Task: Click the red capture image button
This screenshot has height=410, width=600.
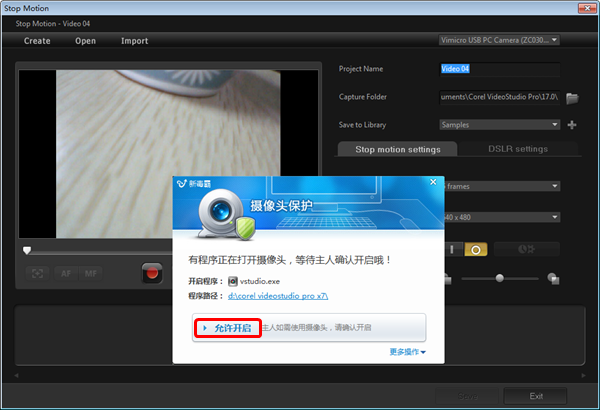Action: pyautogui.click(x=153, y=270)
